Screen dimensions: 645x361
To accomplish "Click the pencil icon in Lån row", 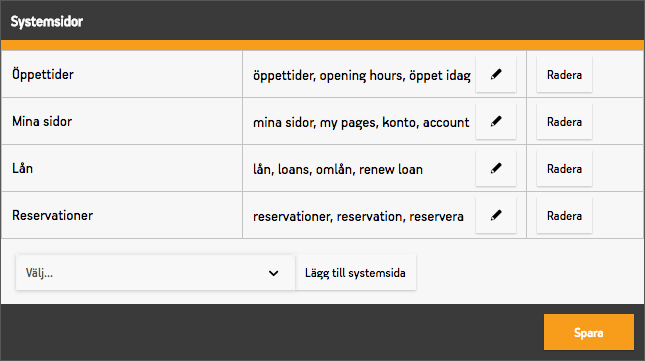I will pyautogui.click(x=496, y=168).
